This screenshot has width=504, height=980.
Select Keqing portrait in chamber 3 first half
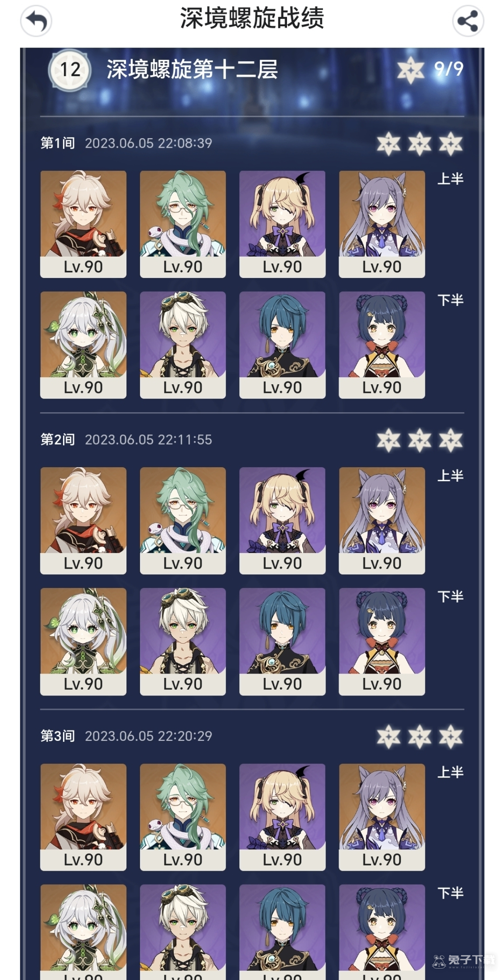[381, 817]
